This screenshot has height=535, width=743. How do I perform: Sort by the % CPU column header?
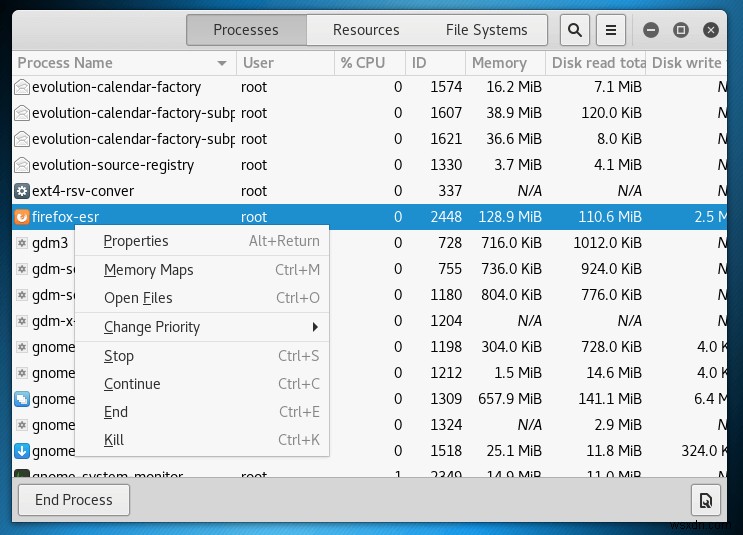tap(370, 63)
